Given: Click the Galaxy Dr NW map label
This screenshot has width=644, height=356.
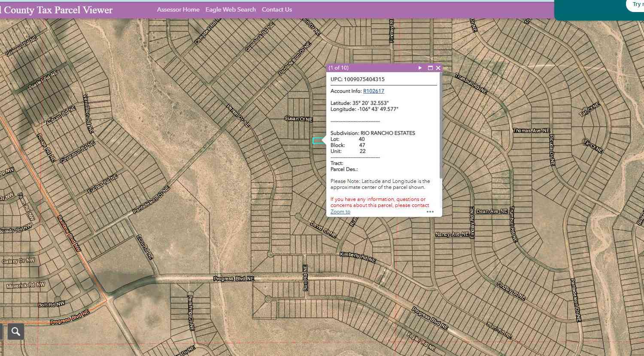Looking at the screenshot, I should [18, 261].
